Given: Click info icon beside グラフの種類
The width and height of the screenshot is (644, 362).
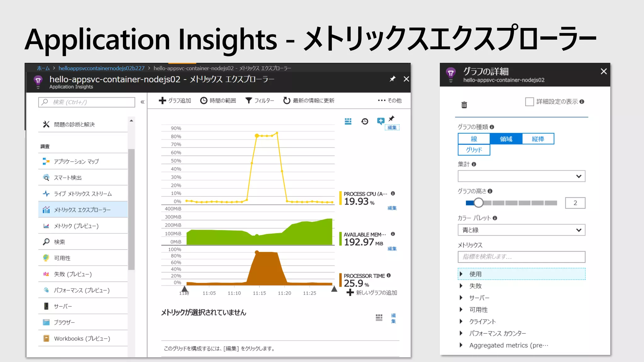Looking at the screenshot, I should pos(492,127).
